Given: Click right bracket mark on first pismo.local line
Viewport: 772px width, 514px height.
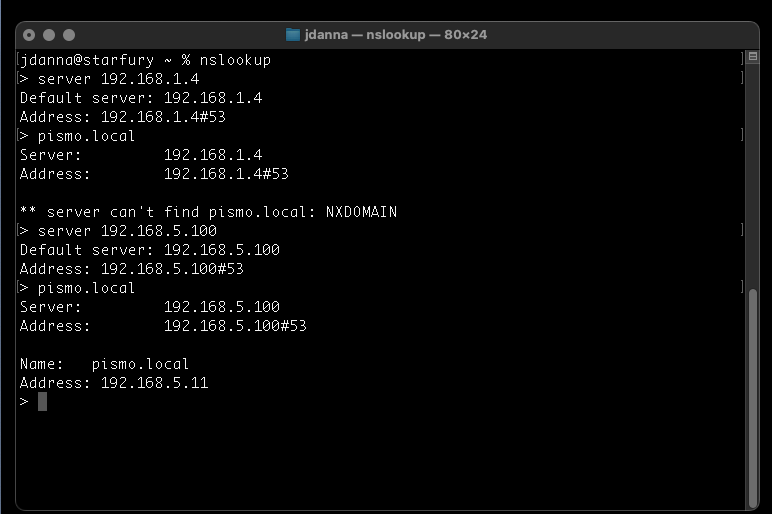Looking at the screenshot, I should pyautogui.click(x=742, y=135).
